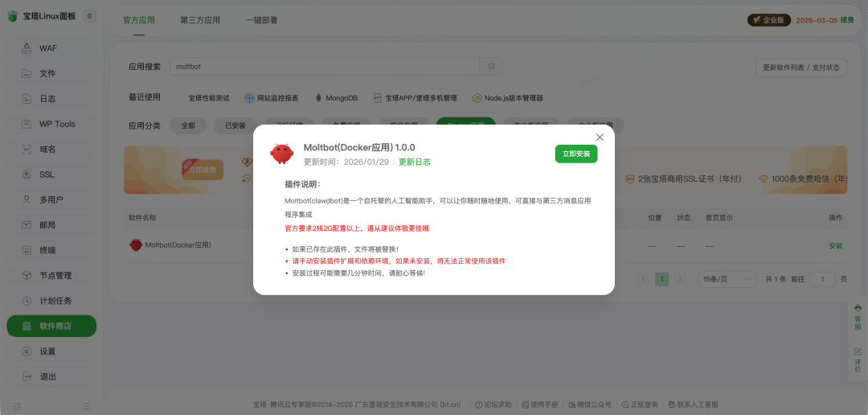Click 使用手册 footer link

pyautogui.click(x=540, y=405)
